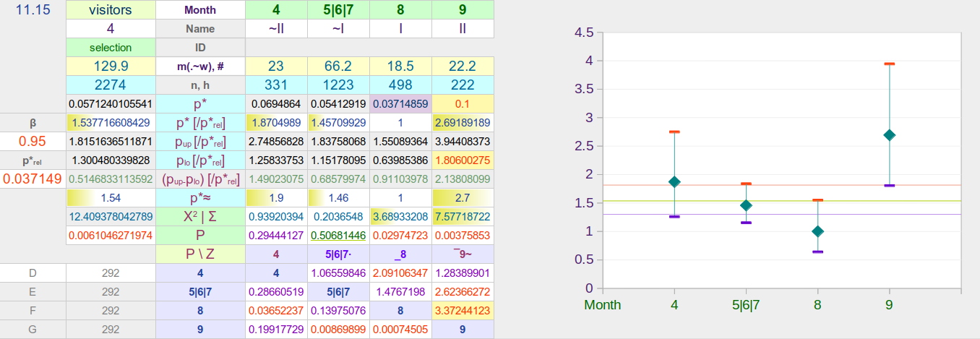
Task: Click the underlined 0.50681446 P value
Action: click(x=338, y=235)
